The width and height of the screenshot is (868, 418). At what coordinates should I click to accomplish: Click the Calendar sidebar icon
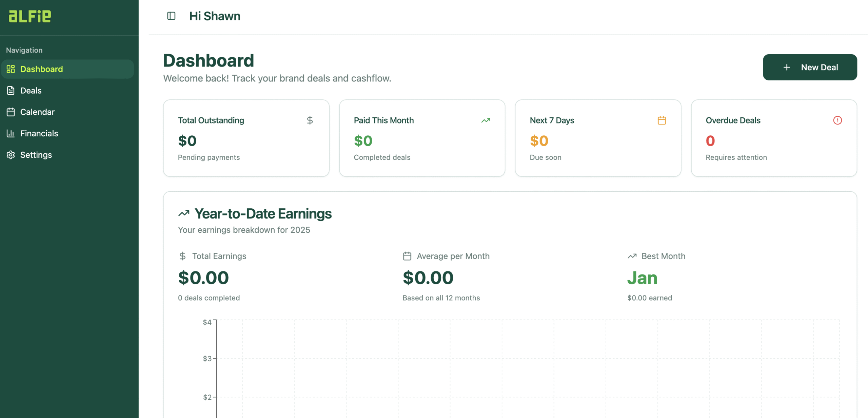(x=11, y=112)
